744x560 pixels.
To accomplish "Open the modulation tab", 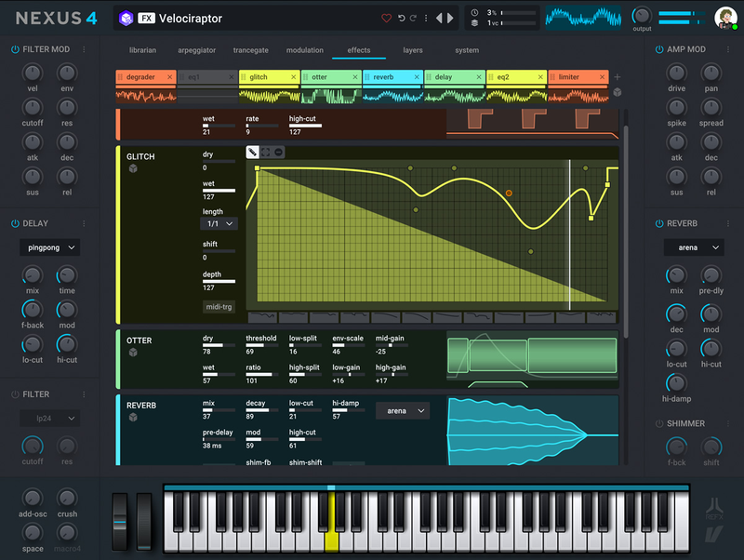I will [304, 50].
